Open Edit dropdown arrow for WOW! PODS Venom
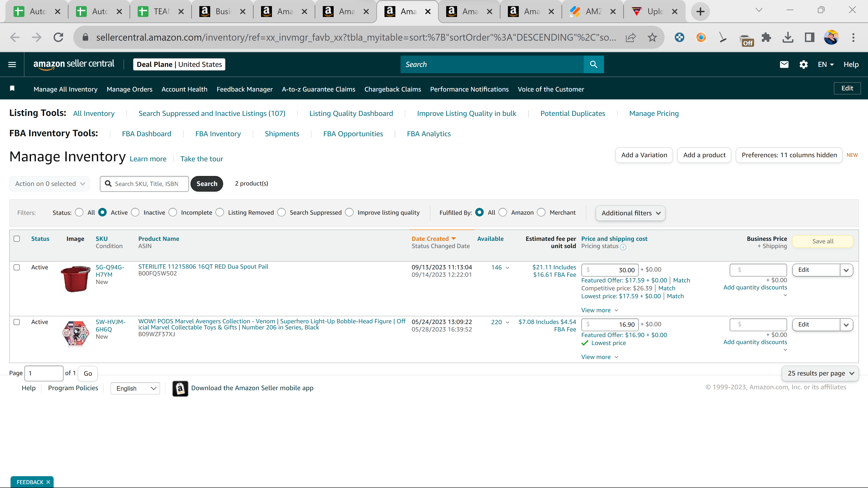 (x=847, y=325)
